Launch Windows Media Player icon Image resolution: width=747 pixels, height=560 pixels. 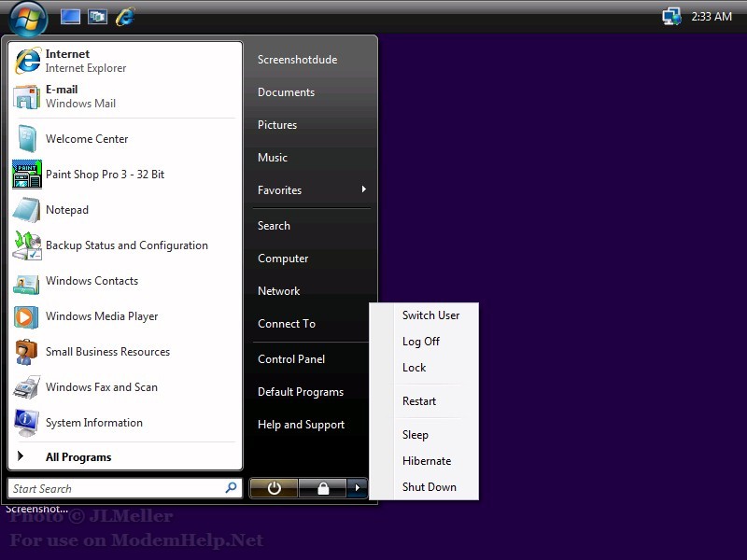pyautogui.click(x=27, y=316)
